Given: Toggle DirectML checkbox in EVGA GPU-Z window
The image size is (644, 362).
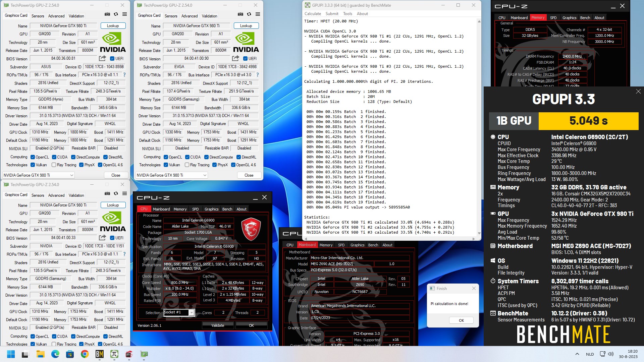Looking at the screenshot, I should click(238, 157).
